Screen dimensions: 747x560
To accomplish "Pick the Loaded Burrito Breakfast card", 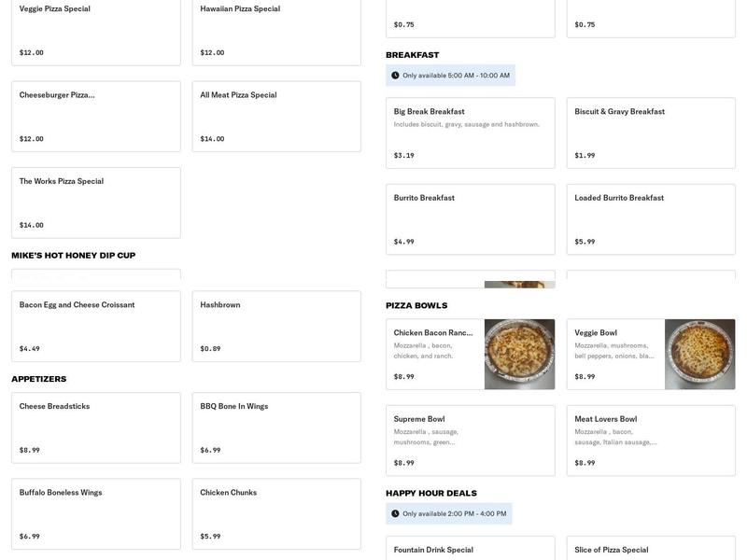I will click(x=650, y=218).
